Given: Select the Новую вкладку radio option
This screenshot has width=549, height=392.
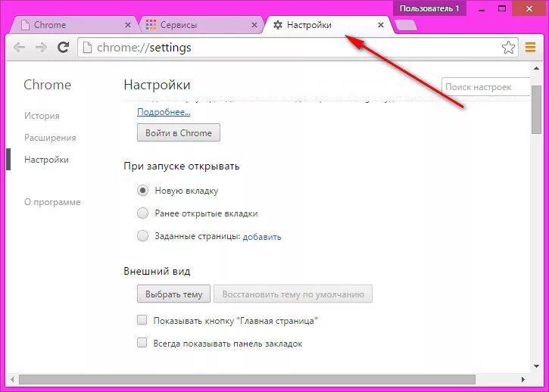Looking at the screenshot, I should [x=142, y=191].
